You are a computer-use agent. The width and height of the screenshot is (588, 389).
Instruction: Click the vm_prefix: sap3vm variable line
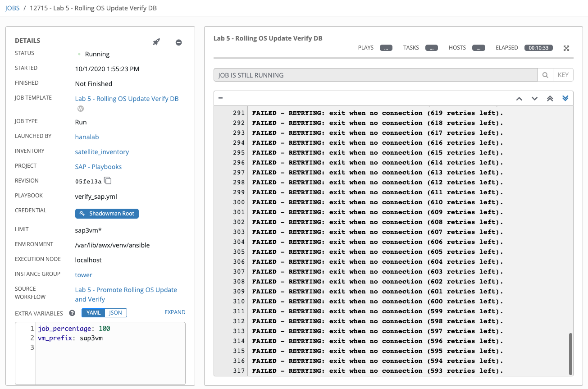click(71, 338)
